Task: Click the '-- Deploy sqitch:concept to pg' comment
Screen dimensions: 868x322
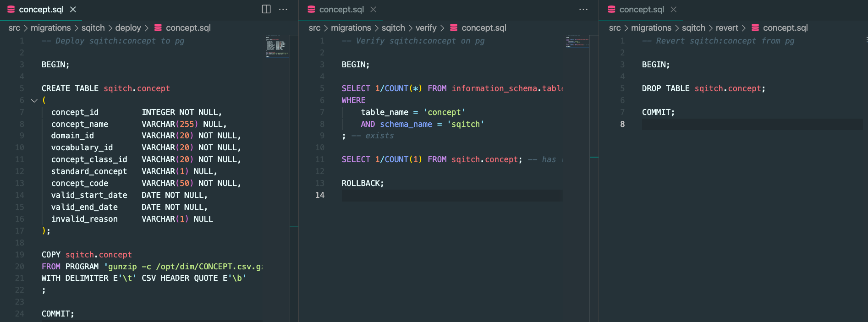Action: click(x=113, y=41)
